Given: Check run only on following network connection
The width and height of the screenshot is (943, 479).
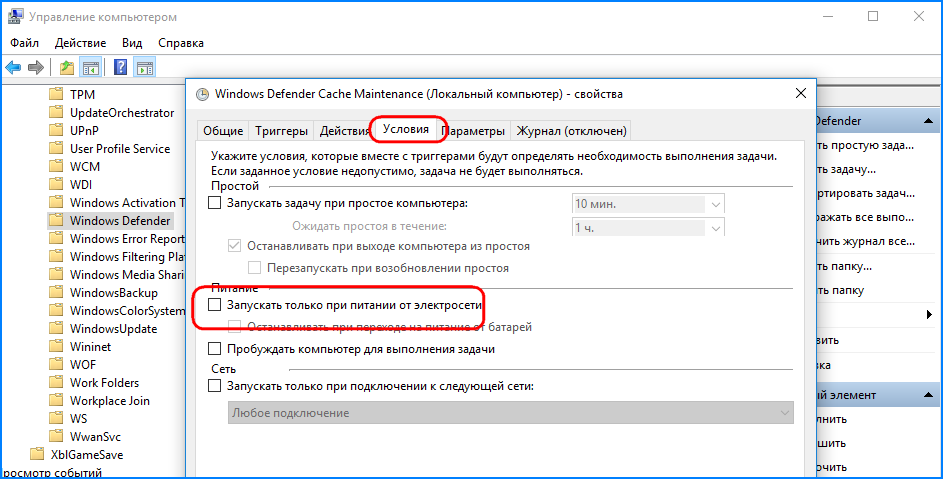Looking at the screenshot, I should click(215, 386).
